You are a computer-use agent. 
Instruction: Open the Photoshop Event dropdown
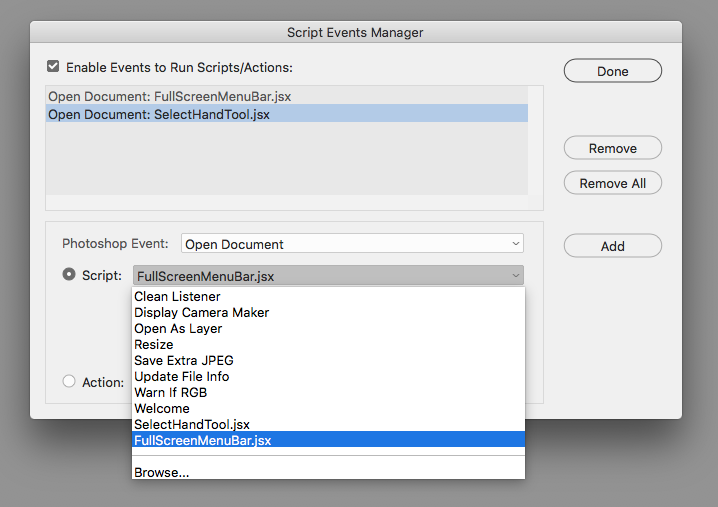tap(352, 244)
